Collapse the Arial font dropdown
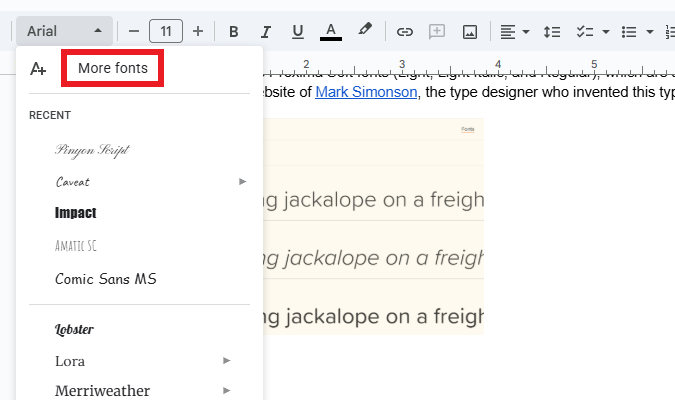The width and height of the screenshot is (675, 400). [64, 31]
